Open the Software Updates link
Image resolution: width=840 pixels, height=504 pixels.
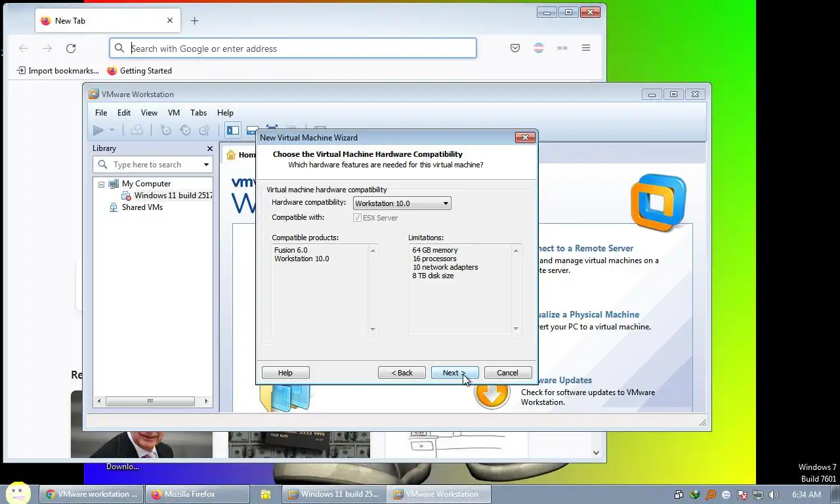point(565,381)
